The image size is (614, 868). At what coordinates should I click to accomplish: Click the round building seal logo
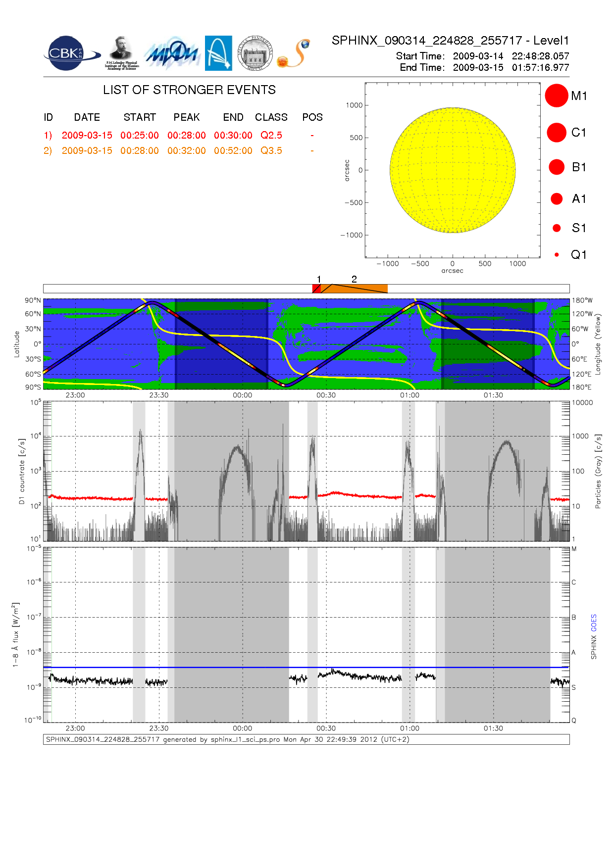[x=255, y=53]
